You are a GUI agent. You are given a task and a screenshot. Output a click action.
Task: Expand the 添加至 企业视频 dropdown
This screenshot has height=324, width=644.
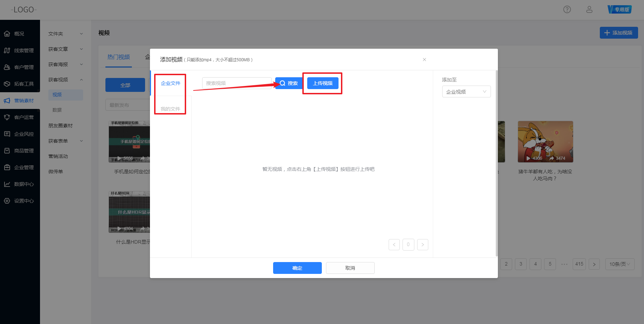click(x=466, y=92)
